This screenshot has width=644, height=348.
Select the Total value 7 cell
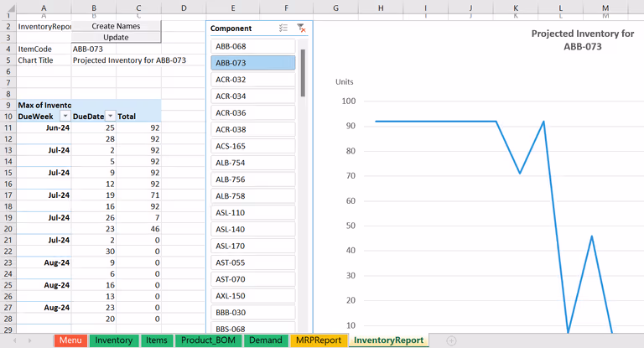click(x=139, y=218)
